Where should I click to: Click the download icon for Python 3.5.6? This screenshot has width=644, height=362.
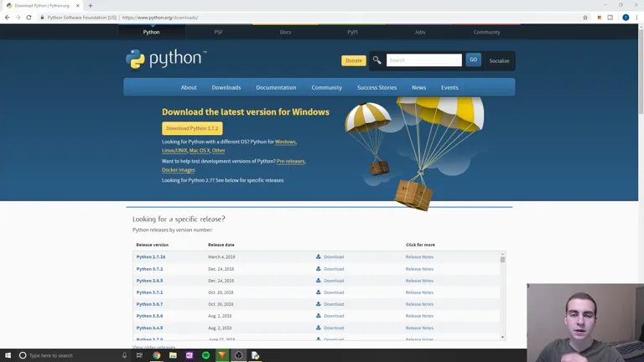319,316
